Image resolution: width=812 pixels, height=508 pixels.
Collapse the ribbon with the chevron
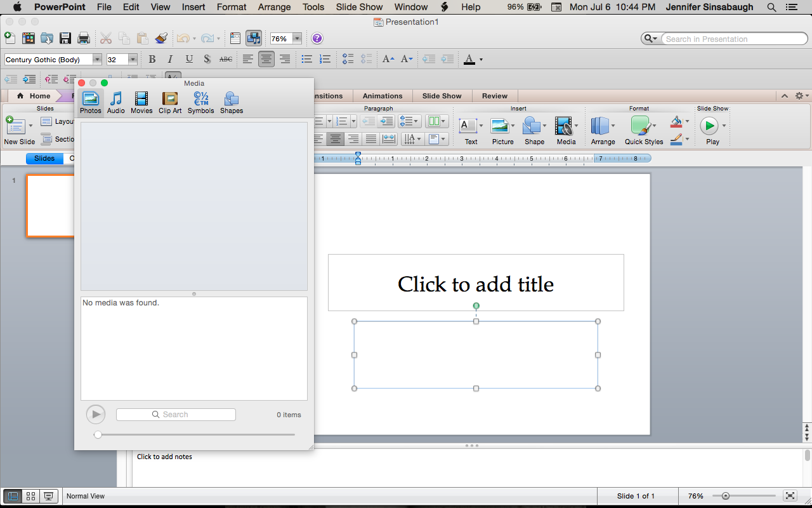point(785,96)
